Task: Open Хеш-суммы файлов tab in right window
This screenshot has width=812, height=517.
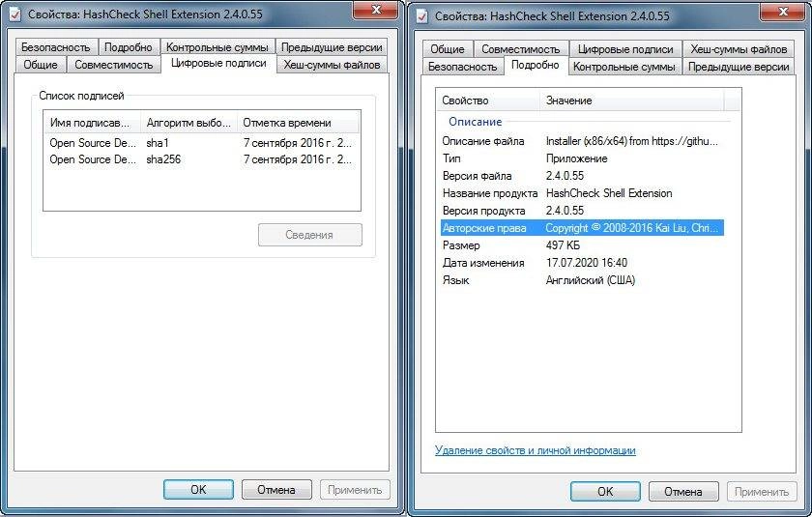Action: click(739, 49)
